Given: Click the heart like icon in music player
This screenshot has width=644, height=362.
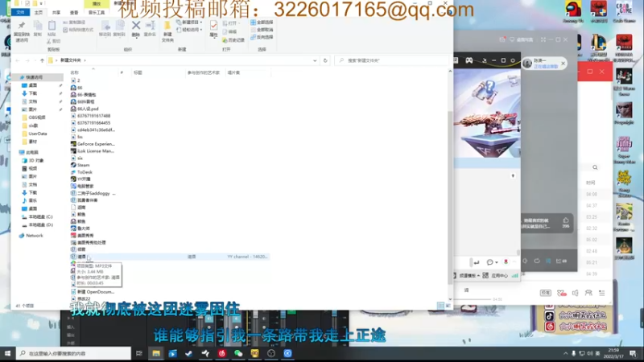Looking at the screenshot, I should (561, 293).
